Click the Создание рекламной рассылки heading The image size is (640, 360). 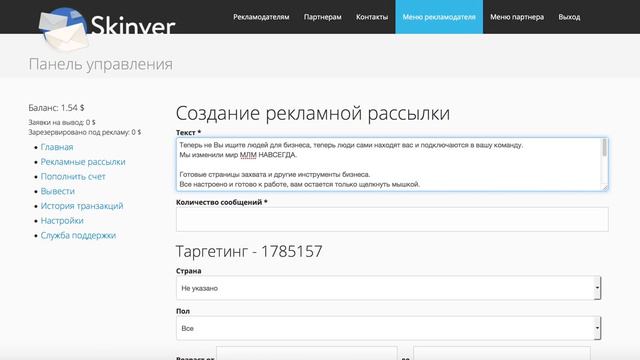coord(313,113)
